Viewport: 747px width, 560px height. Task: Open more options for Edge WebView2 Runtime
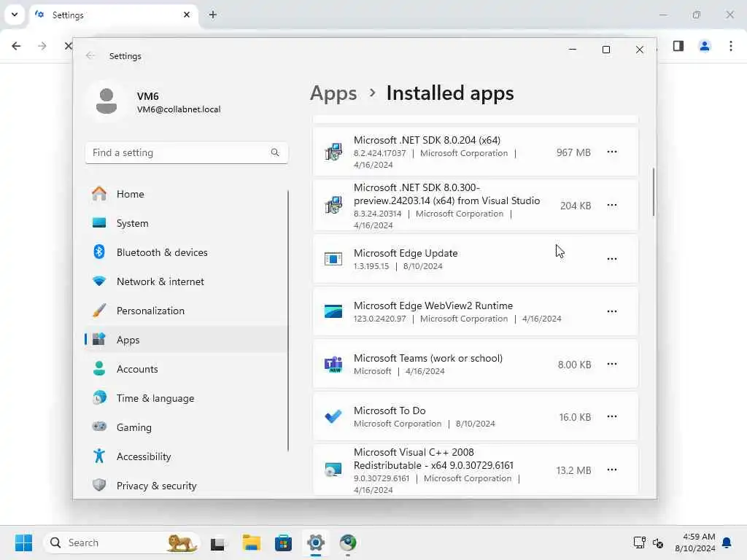point(612,311)
